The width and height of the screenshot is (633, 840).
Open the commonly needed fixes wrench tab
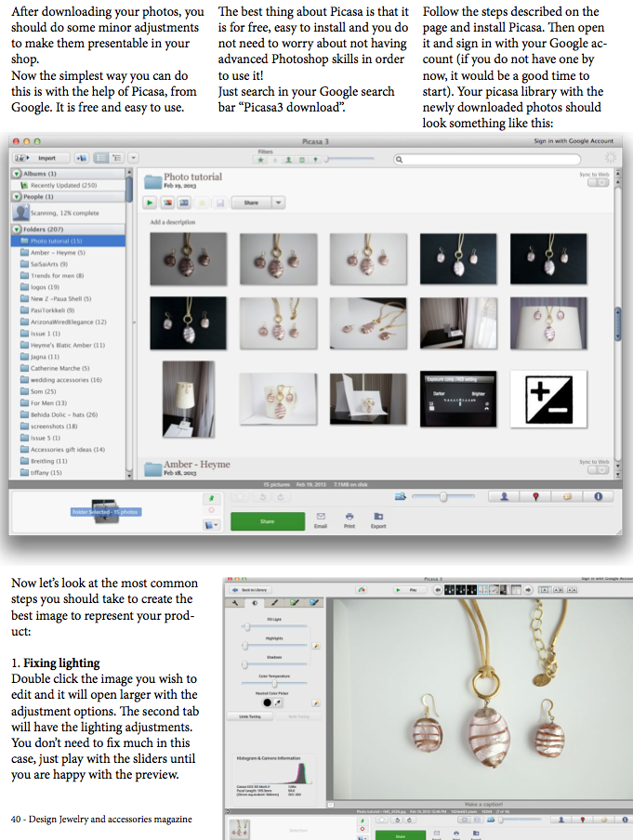point(235,603)
